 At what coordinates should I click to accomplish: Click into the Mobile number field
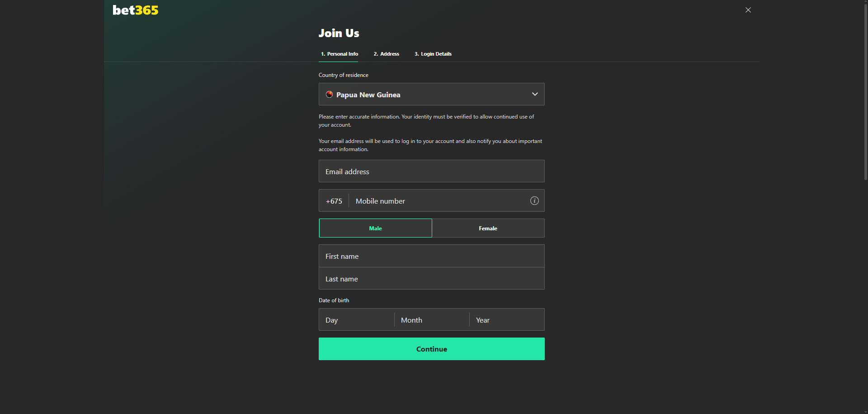[439, 201]
